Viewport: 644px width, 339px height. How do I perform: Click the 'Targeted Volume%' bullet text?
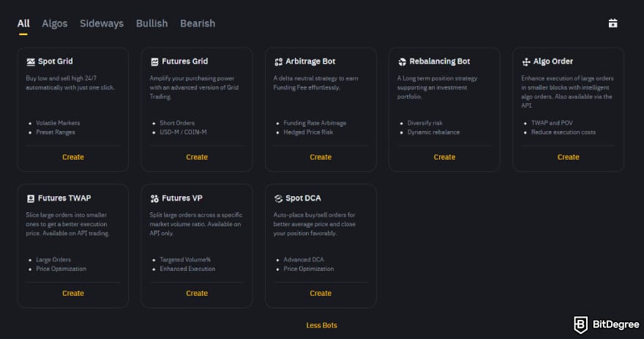(x=185, y=260)
